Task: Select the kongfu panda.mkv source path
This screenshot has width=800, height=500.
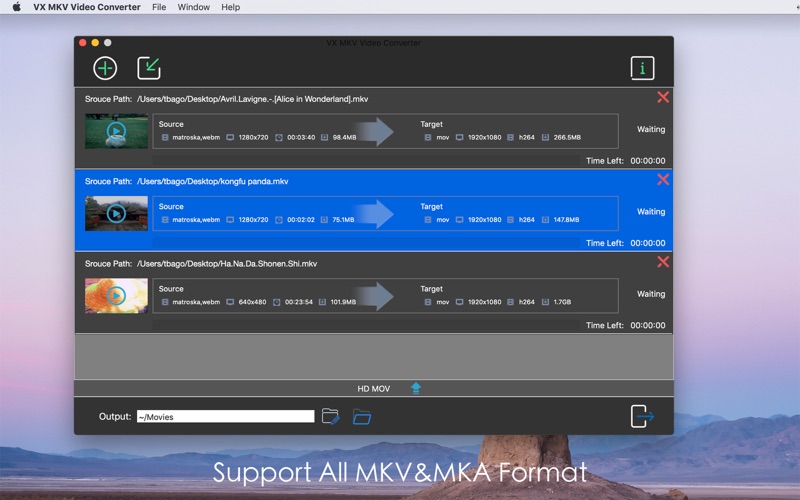Action: coord(212,181)
